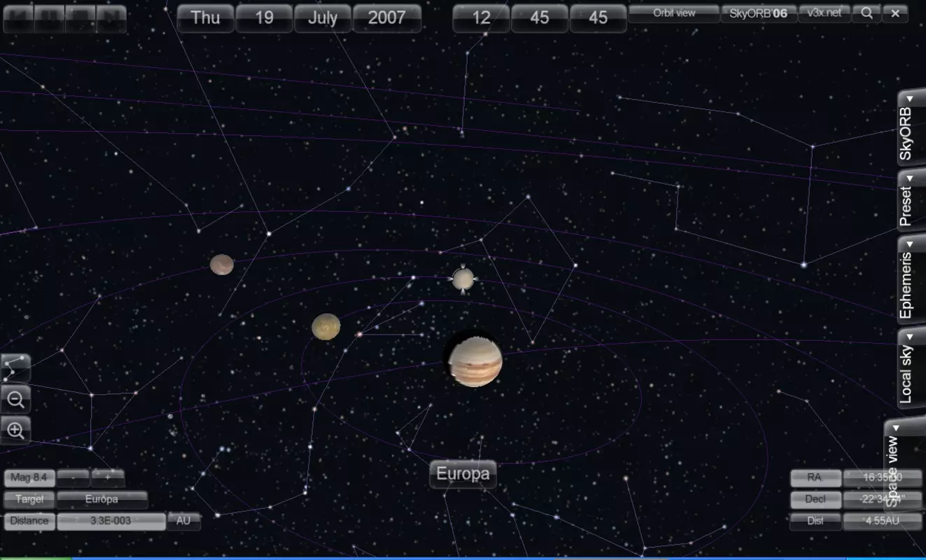Zoom in with the plus magnifier
Screen dimensions: 926x560
[15, 430]
